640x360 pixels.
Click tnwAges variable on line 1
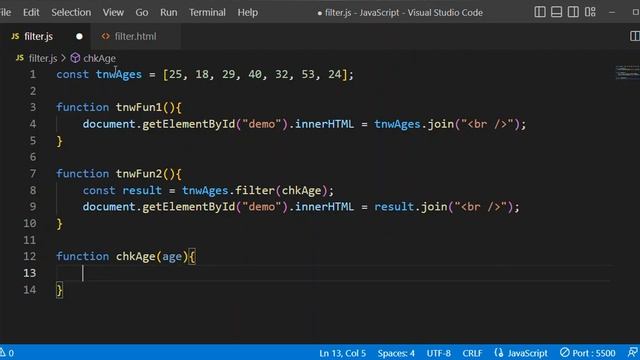119,74
